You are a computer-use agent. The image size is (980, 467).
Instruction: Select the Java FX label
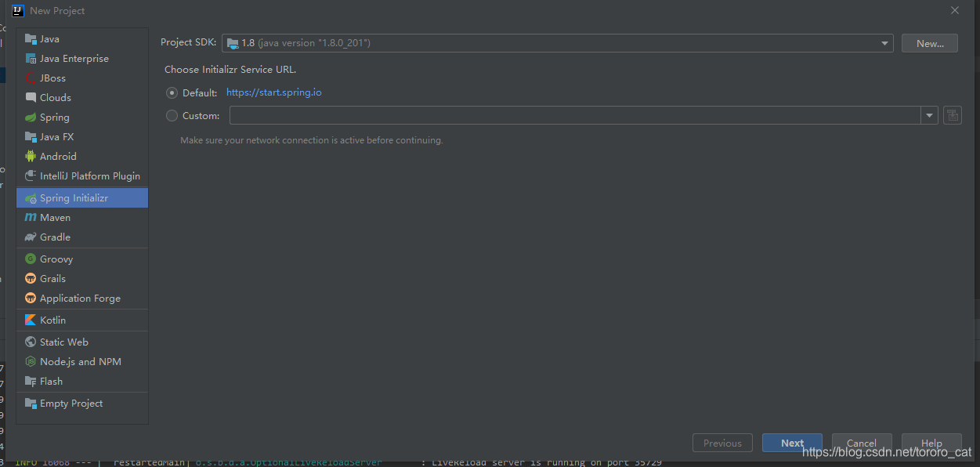click(x=56, y=136)
